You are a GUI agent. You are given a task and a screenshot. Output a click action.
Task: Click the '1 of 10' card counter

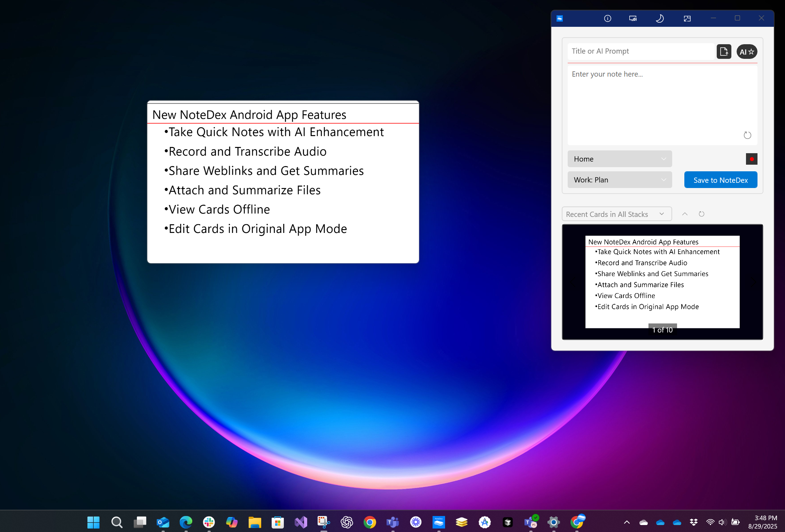(x=662, y=330)
